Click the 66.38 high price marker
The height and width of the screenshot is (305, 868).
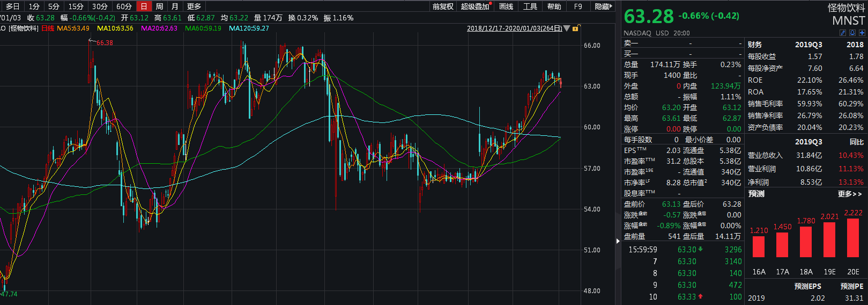pyautogui.click(x=105, y=43)
